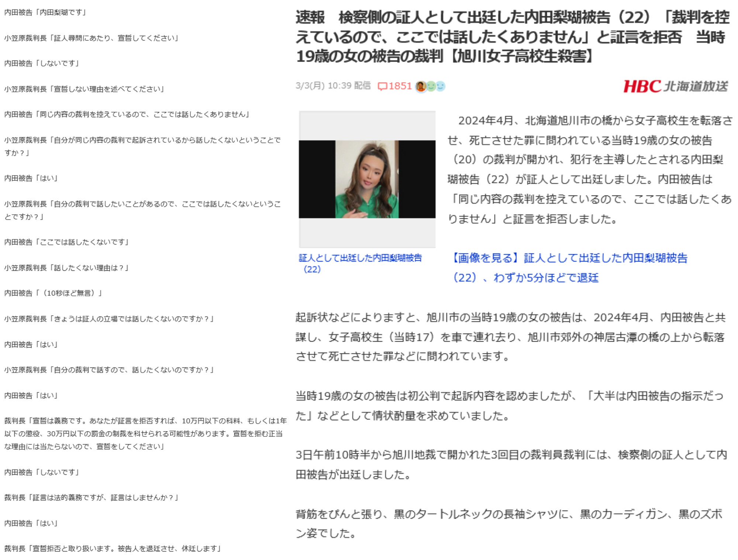Open caption link 証人として出廷した内田梨瑚被告

pos(360,258)
